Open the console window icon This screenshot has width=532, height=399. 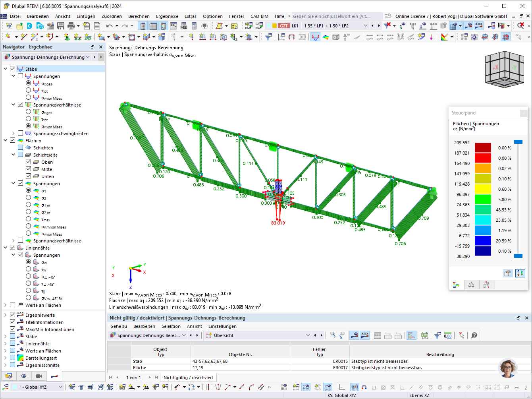tap(173, 26)
